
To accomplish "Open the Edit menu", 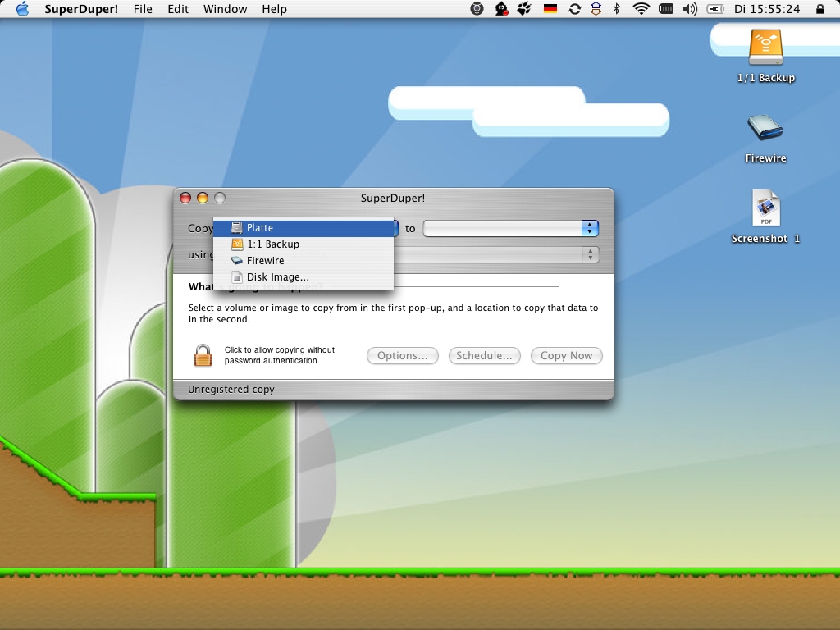I will point(178,8).
